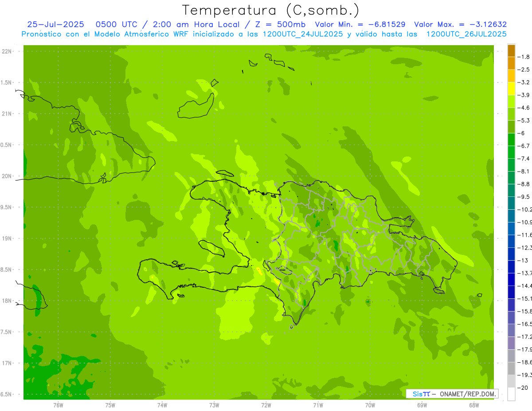Pick the teal swatch between -9.5 and -10.2

[x=511, y=203]
